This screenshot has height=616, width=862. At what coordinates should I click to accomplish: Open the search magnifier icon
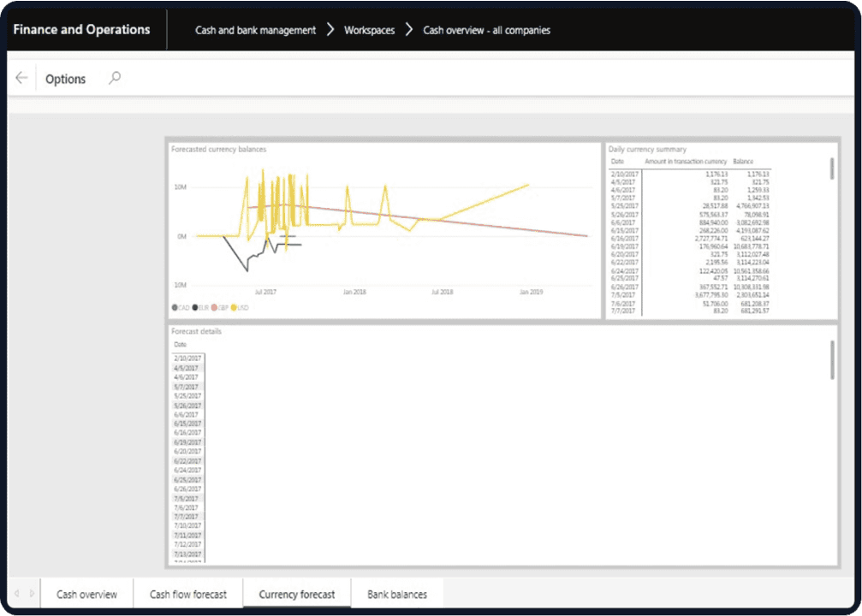tap(115, 78)
